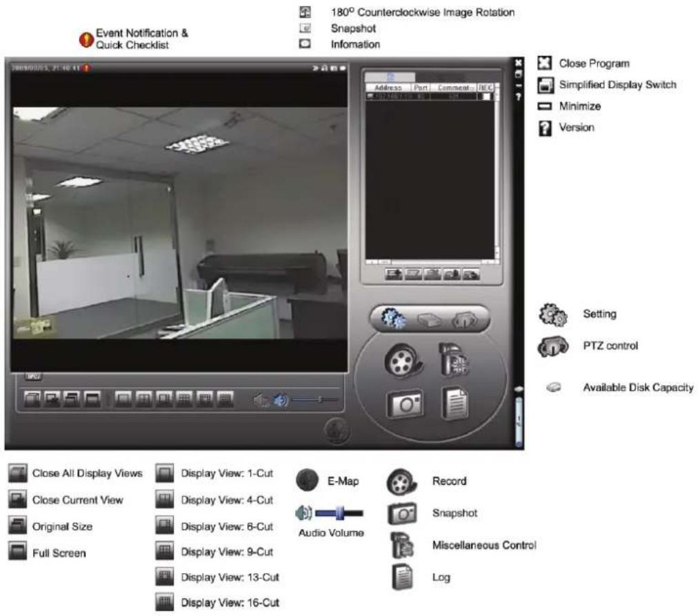Viewport: 700px width, 616px height.
Task: Select the camera channel tab below the video
Action: (34, 377)
